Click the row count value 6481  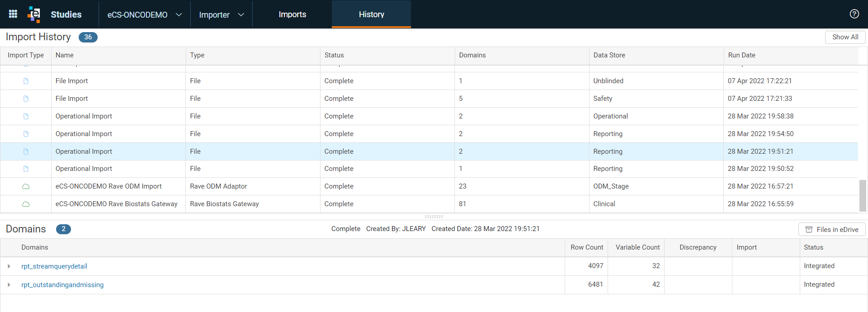[x=595, y=284]
